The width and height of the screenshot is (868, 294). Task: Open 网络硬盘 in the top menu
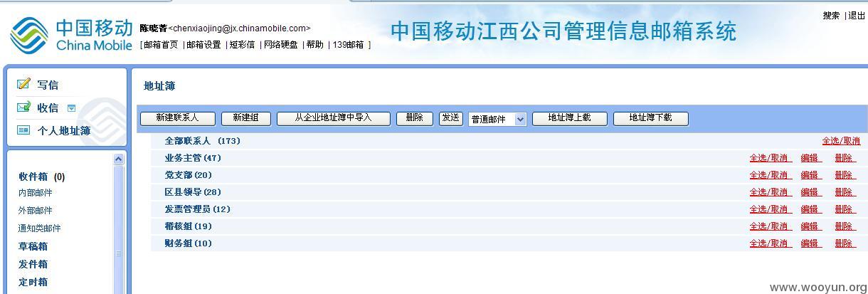coord(280,44)
